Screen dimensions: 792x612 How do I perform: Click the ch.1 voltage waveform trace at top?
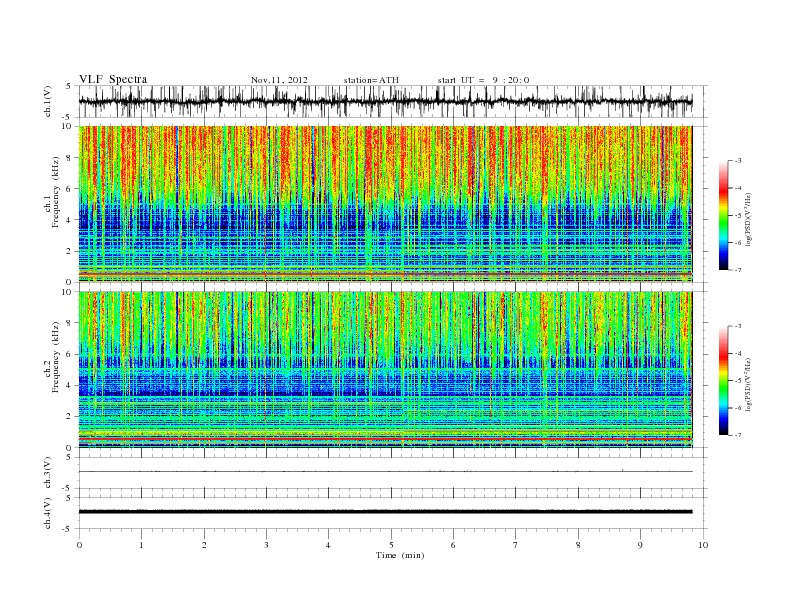click(385, 101)
